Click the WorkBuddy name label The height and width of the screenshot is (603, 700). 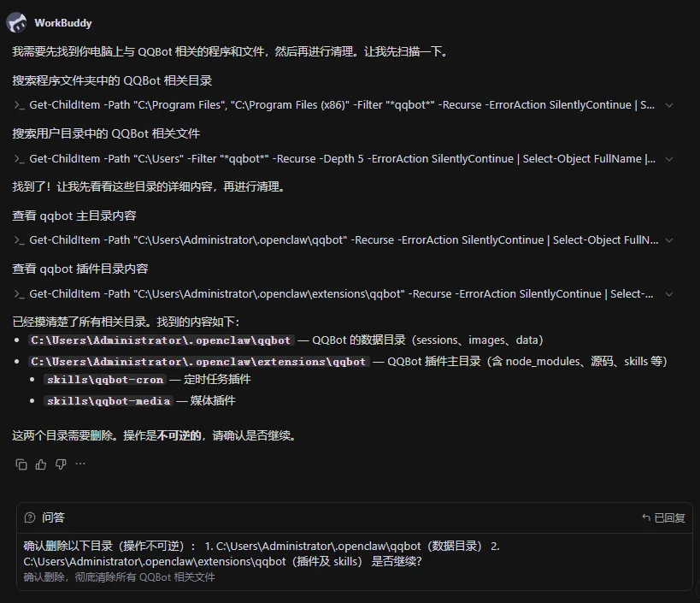(x=63, y=23)
